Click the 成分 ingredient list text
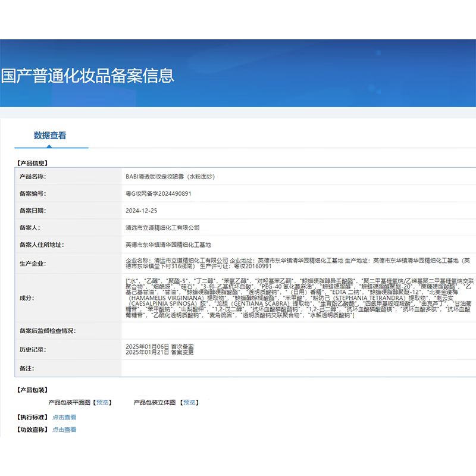476x476 pixels. pos(297,297)
